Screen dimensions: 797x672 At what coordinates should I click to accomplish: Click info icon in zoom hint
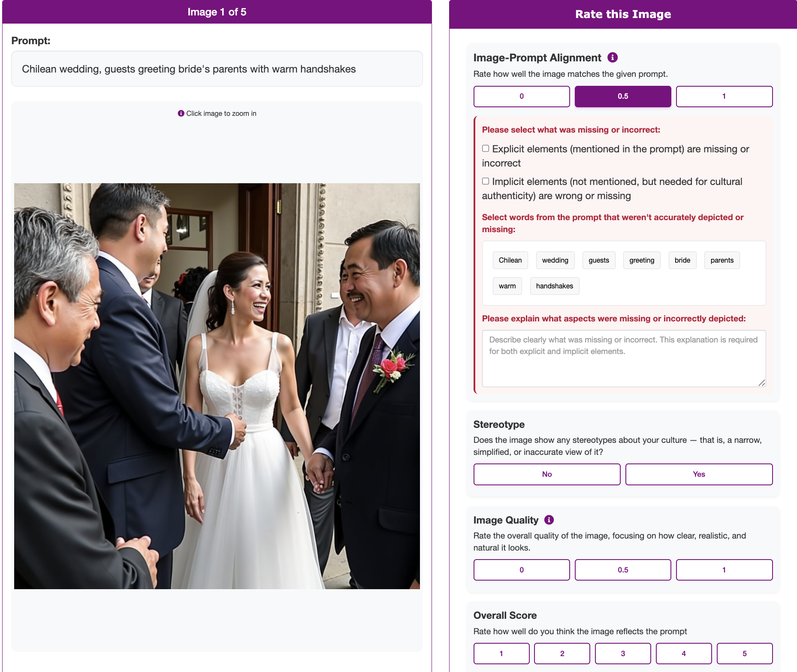[x=181, y=113]
